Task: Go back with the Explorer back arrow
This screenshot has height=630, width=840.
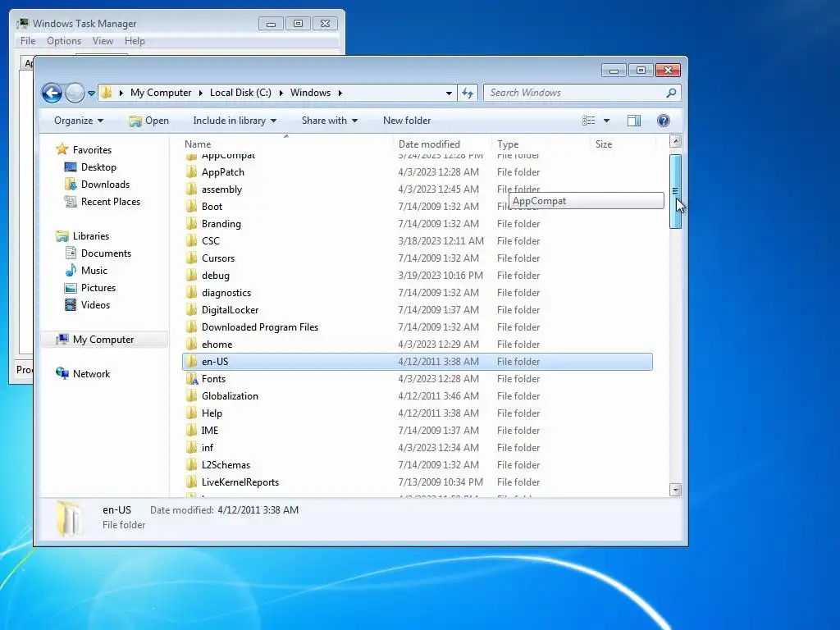Action: pos(52,94)
